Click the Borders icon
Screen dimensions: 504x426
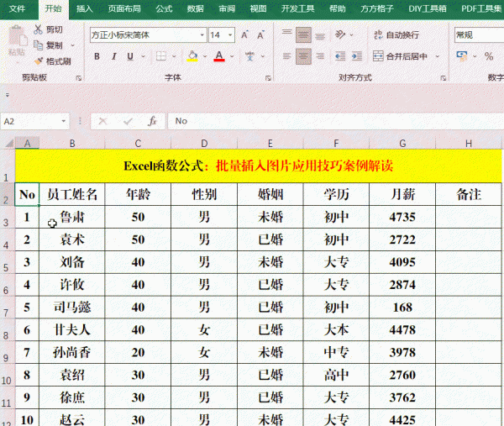(161, 56)
